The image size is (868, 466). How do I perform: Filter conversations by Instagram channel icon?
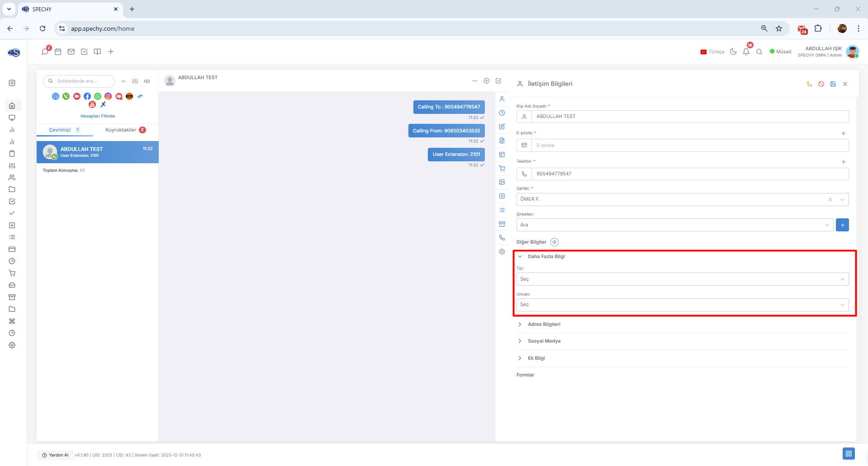(108, 96)
